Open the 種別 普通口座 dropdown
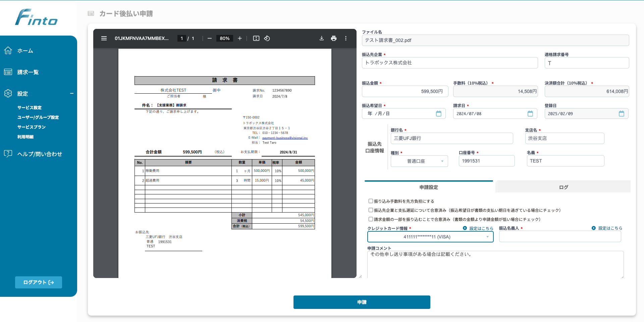 419,161
